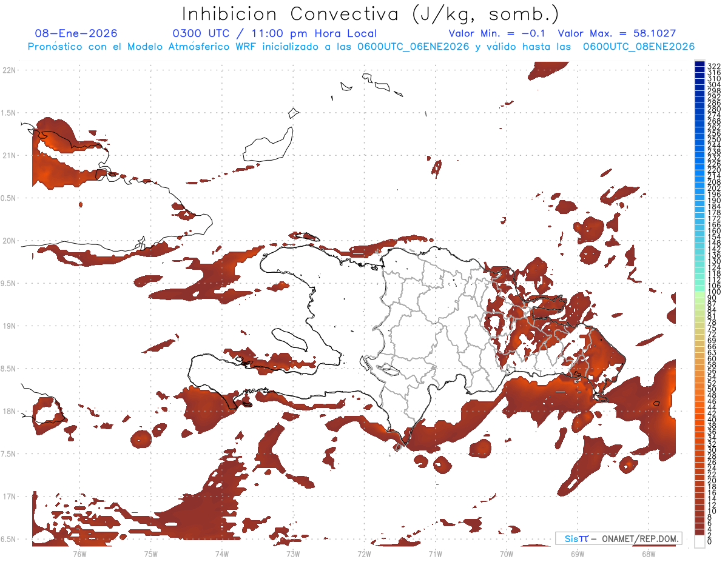Image resolution: width=728 pixels, height=562 pixels.
Task: Click the date '08-Ene-2026'
Action: click(x=76, y=33)
